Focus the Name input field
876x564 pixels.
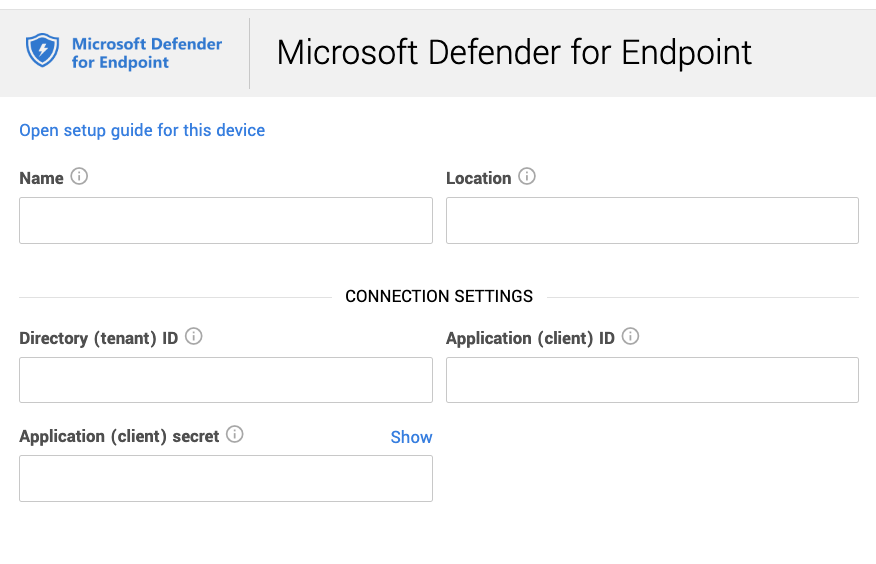pos(226,221)
